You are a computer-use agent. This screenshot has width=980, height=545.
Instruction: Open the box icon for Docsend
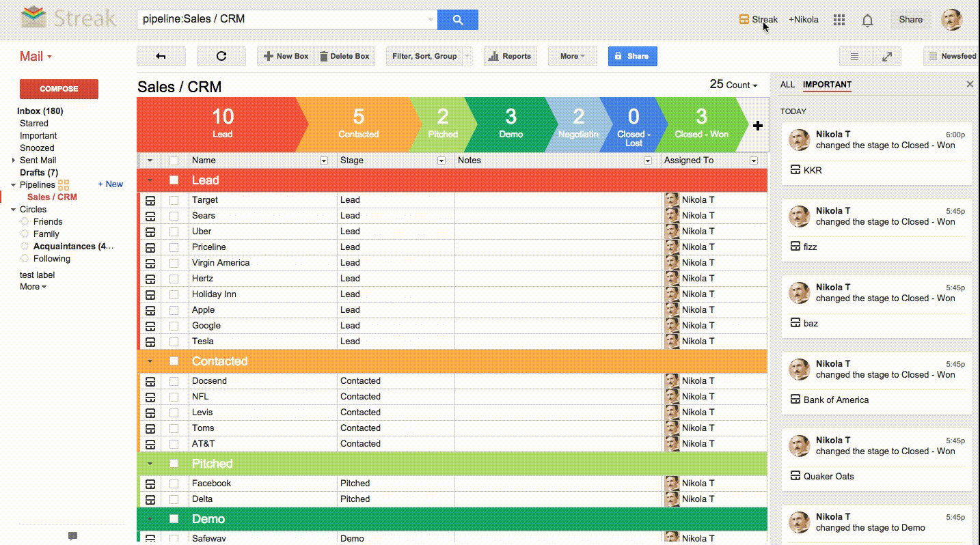point(150,381)
